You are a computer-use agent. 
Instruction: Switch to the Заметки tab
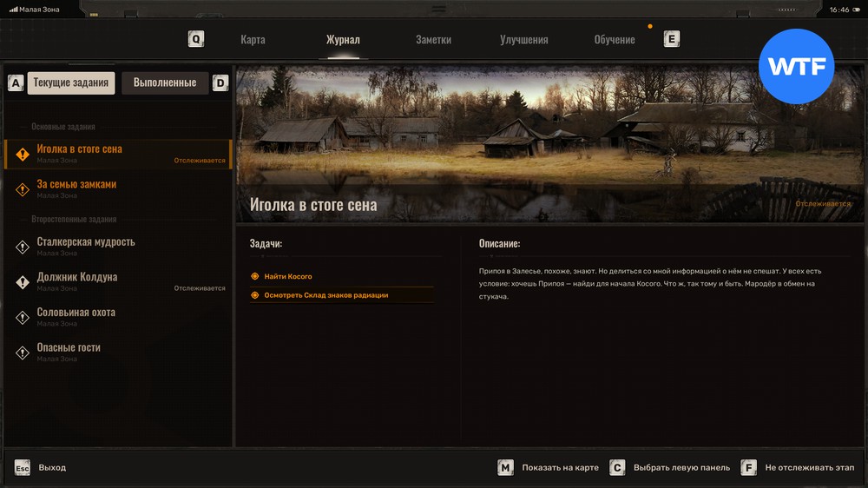coord(433,40)
